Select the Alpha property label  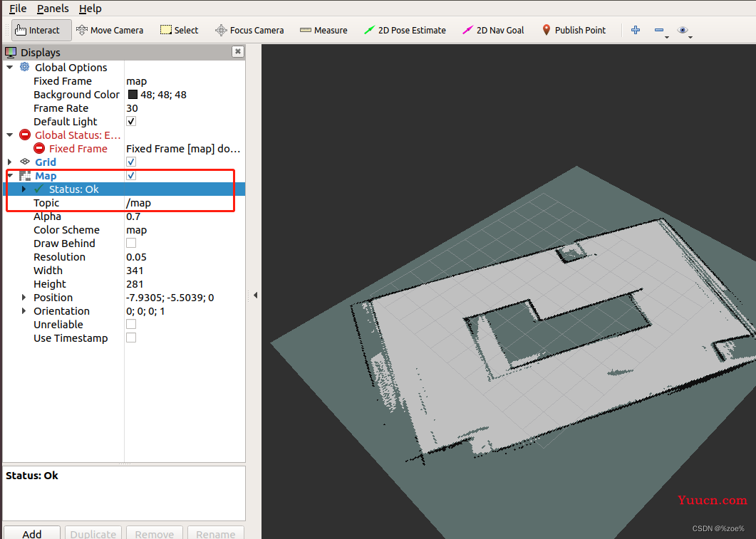[47, 216]
